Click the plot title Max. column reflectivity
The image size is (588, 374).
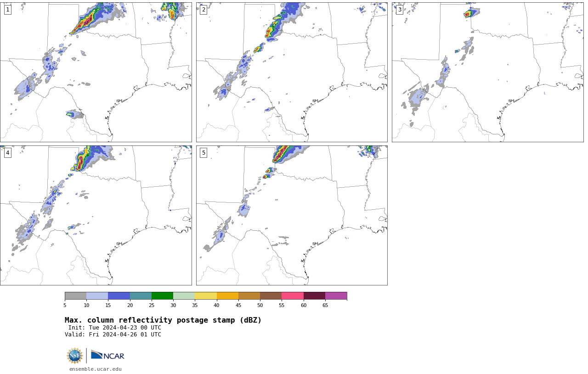coord(163,320)
